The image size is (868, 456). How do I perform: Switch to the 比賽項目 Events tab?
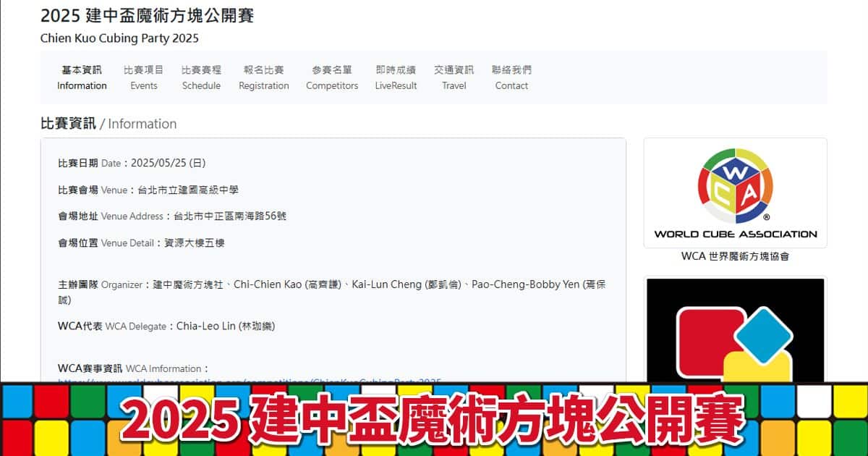144,77
